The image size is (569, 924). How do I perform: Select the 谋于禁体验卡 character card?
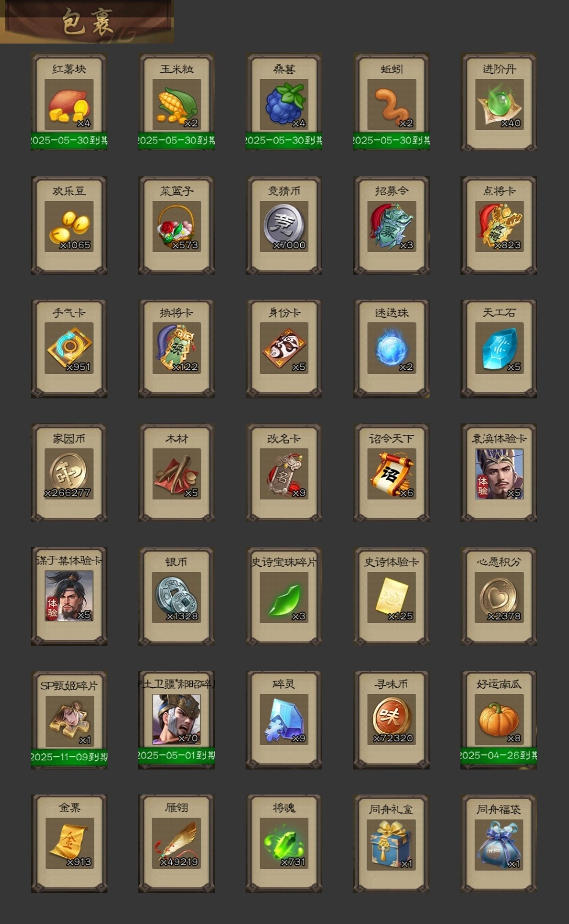point(69,596)
